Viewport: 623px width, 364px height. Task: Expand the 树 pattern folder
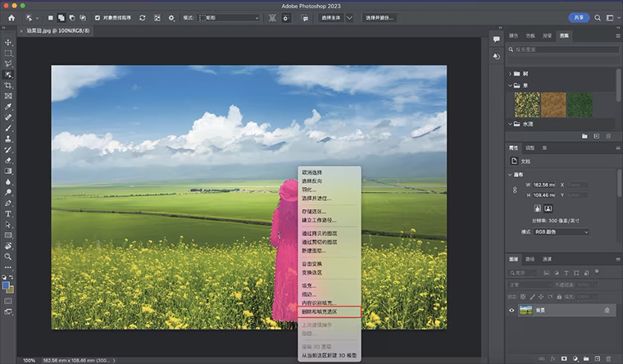(x=510, y=73)
